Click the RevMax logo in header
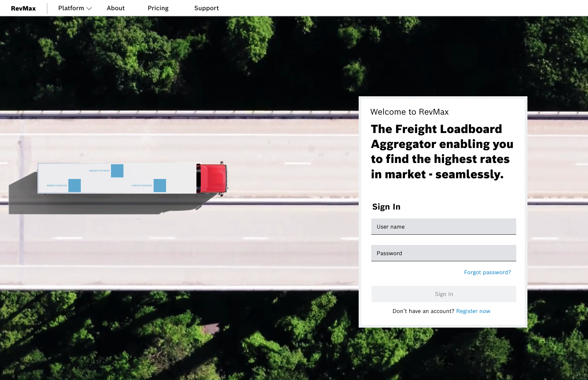 23,9
